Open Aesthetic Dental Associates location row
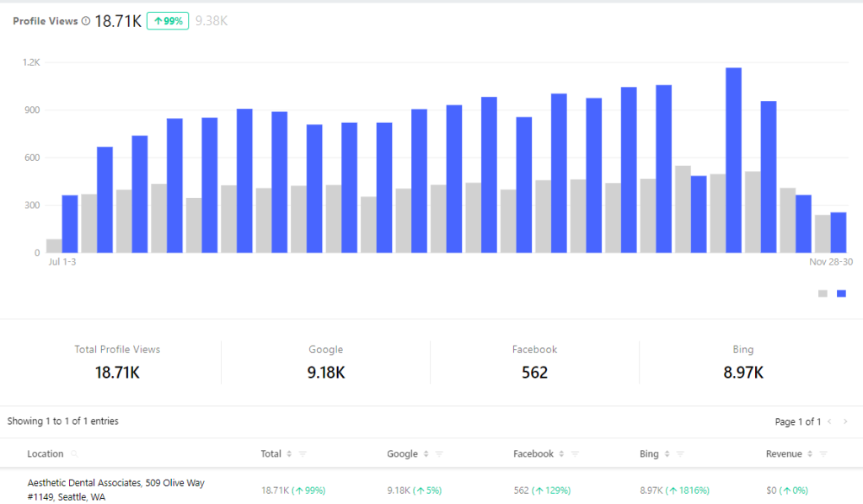The width and height of the screenshot is (863, 504). pos(115,490)
